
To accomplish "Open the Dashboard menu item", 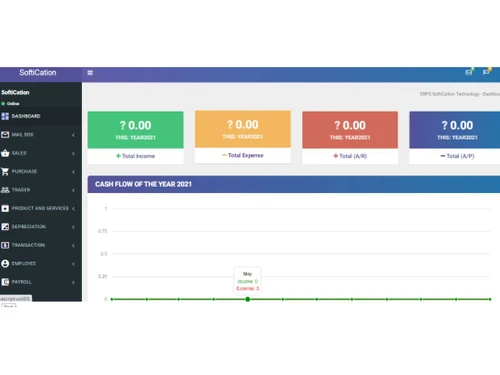I will 41,116.
